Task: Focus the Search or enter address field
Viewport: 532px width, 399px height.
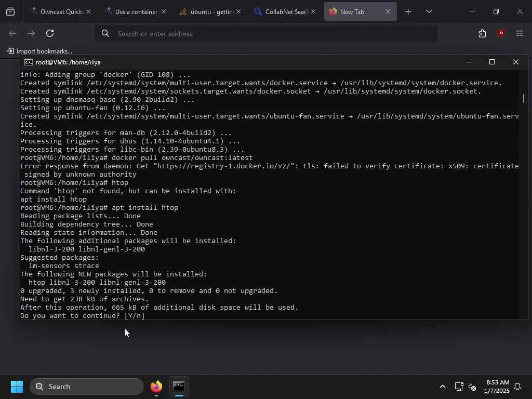Action: click(266, 34)
